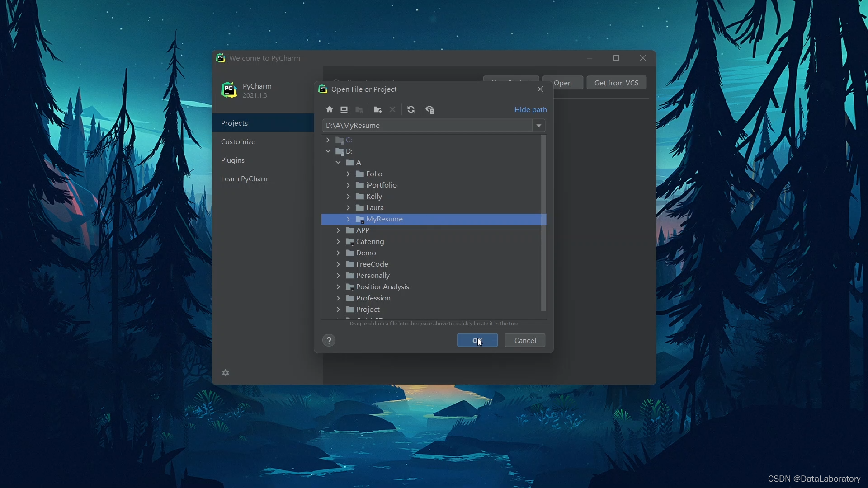Toggle show hidden files and directories icon
868x488 pixels.
coord(430,110)
